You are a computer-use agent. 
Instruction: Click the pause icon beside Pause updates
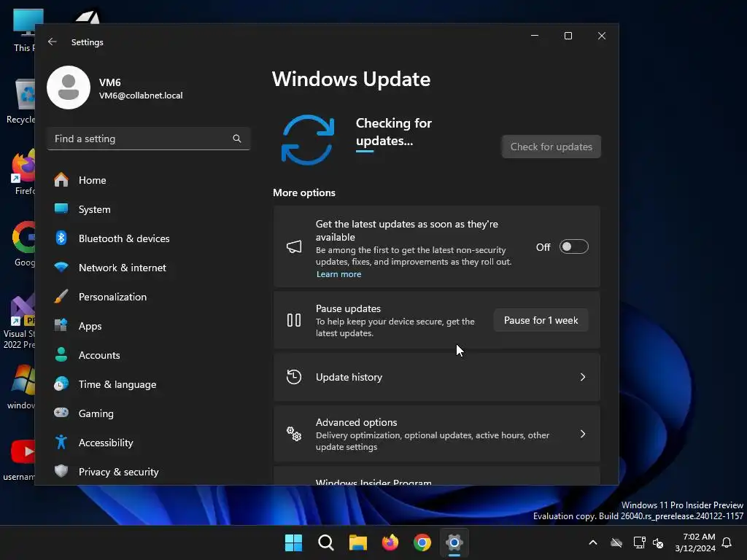(294, 320)
